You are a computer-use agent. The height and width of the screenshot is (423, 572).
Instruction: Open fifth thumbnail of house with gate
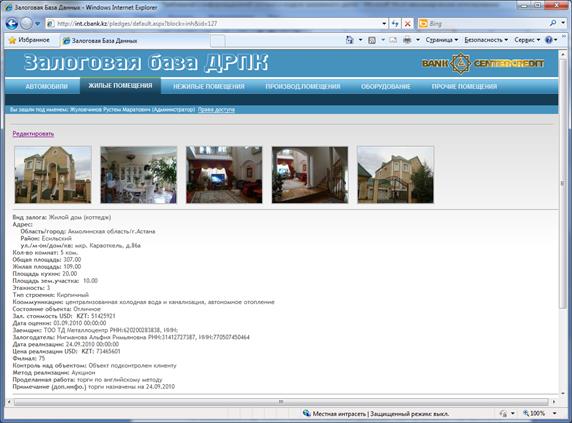pyautogui.click(x=395, y=175)
